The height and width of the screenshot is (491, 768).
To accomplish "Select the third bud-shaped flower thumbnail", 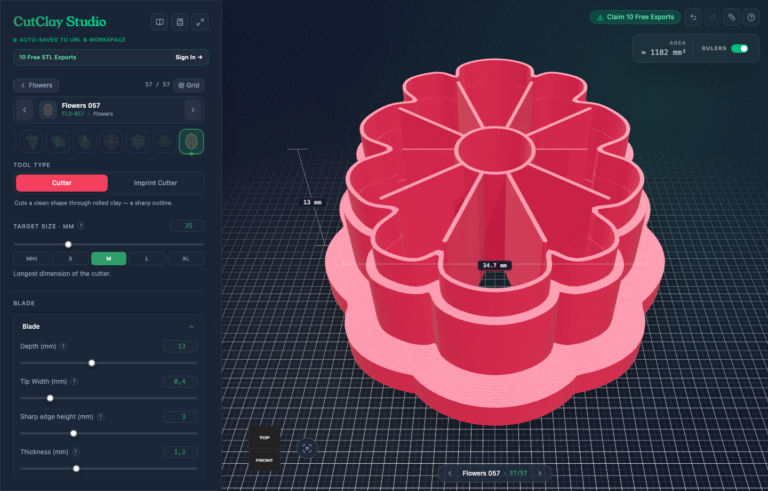I will tap(84, 142).
